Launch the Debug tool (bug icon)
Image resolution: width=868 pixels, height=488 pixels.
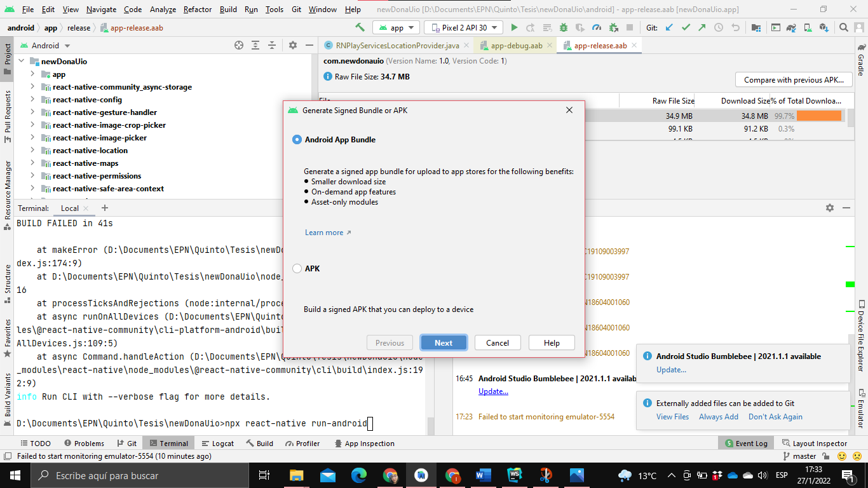pyautogui.click(x=562, y=27)
